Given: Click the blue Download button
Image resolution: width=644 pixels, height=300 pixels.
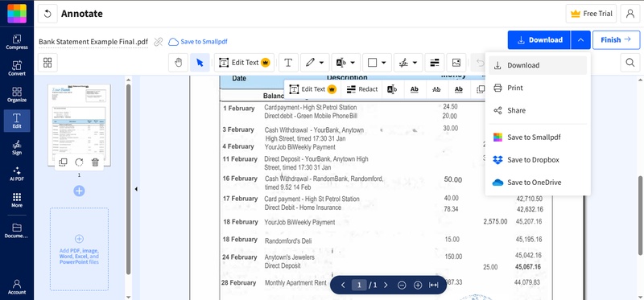Looking at the screenshot, I should coord(539,39).
